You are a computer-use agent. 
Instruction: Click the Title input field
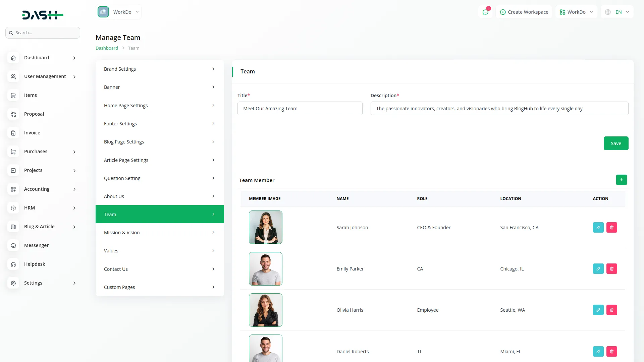point(300,109)
